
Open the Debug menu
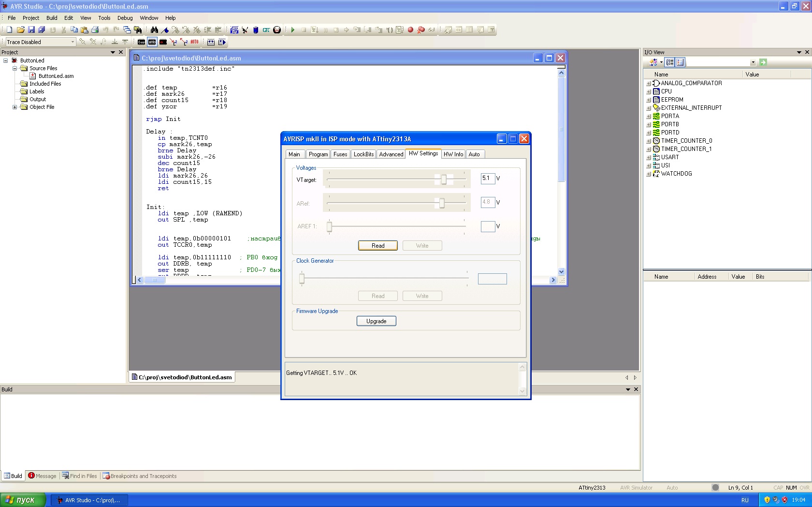(125, 18)
